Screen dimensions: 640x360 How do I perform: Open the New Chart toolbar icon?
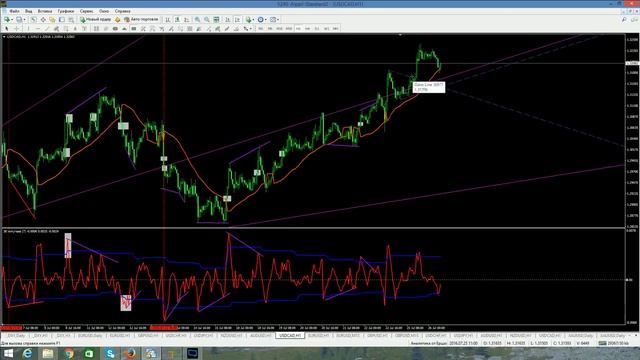tap(7, 19)
